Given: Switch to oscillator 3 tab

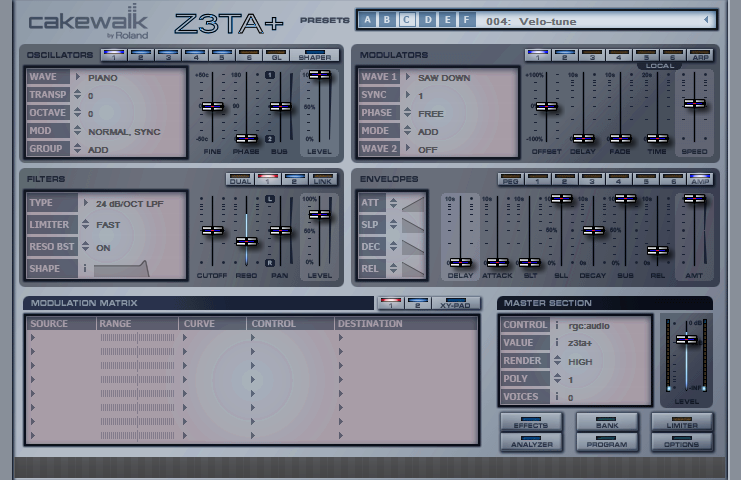Looking at the screenshot, I should (x=168, y=55).
